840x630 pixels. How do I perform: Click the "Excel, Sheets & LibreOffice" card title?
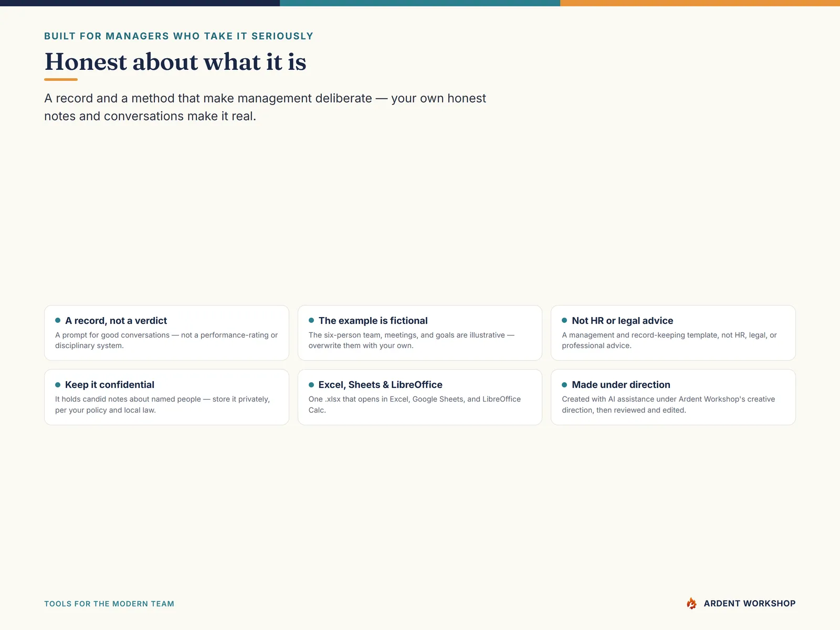[380, 385]
